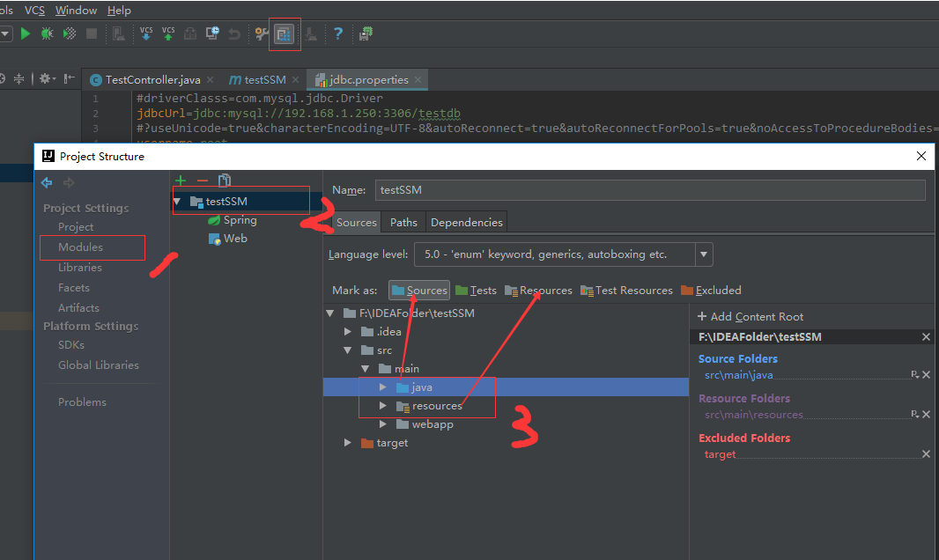The image size is (939, 560).
Task: Open Help question mark icon
Action: click(x=337, y=33)
